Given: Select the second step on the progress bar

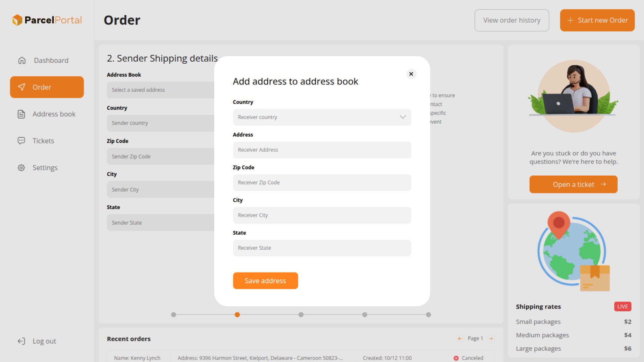Looking at the screenshot, I should [x=237, y=315].
